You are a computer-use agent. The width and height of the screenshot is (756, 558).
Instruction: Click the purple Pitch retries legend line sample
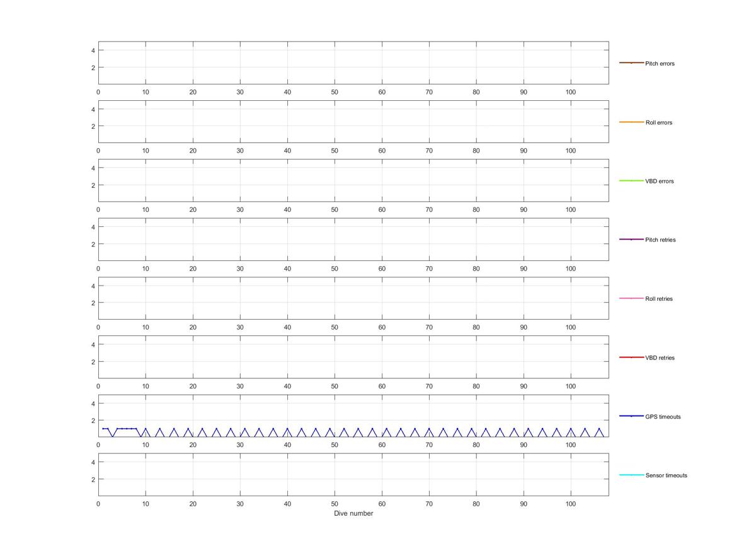point(631,240)
